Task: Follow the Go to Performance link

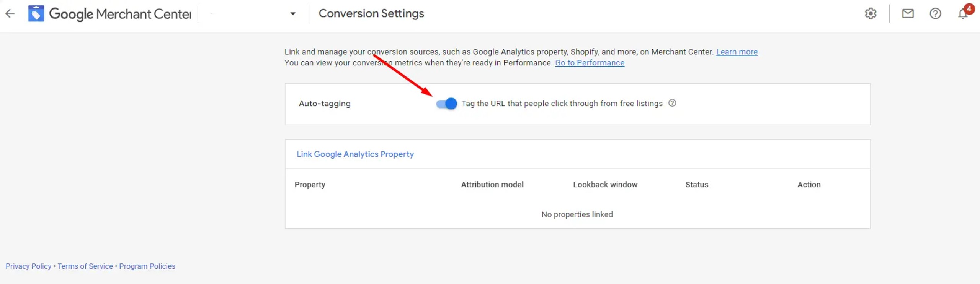Action: pyautogui.click(x=590, y=63)
